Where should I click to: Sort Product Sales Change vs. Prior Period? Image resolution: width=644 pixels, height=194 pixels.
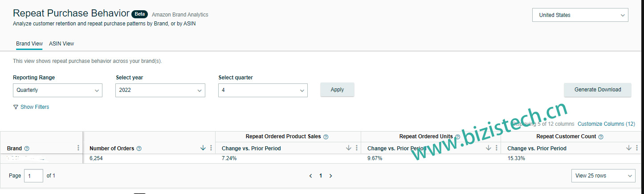pos(349,148)
